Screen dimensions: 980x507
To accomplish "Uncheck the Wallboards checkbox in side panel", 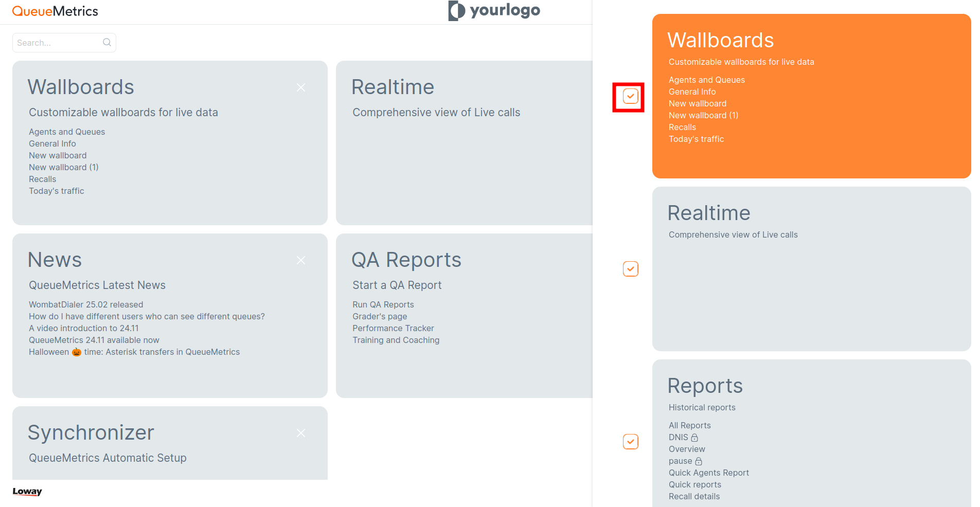I will pyautogui.click(x=631, y=96).
